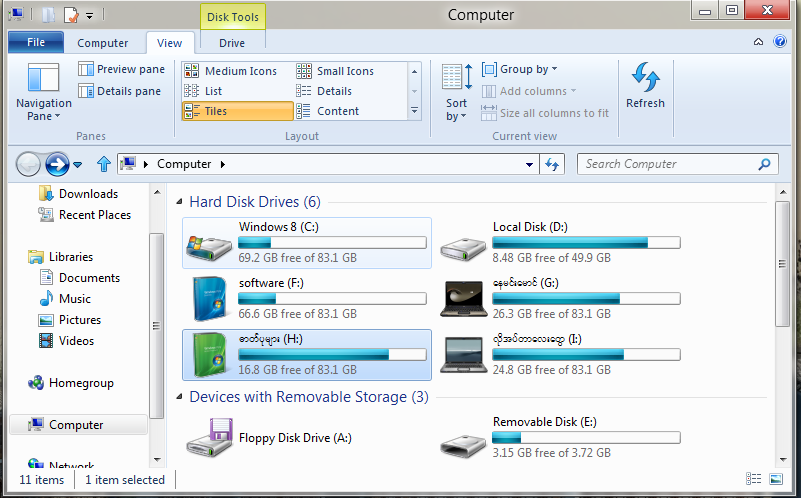
Task: Toggle the Details pane
Action: [x=120, y=91]
